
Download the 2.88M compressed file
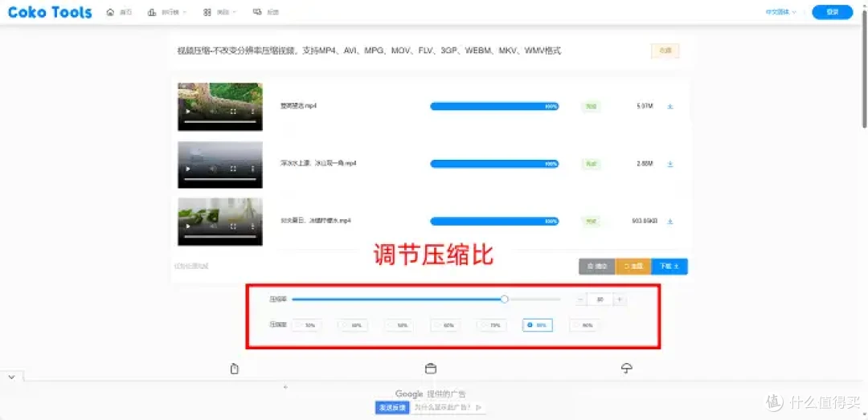click(669, 164)
